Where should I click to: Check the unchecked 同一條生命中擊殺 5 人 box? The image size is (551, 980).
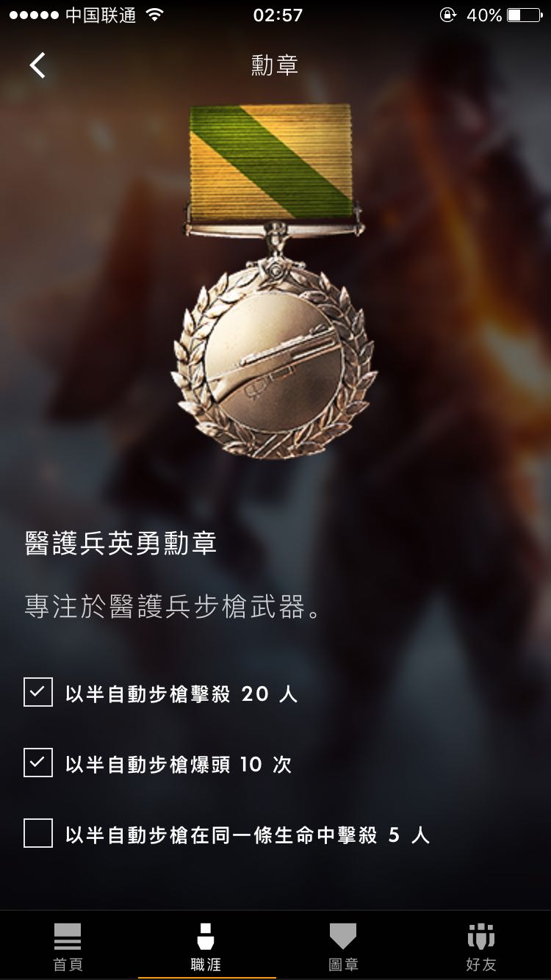38,834
